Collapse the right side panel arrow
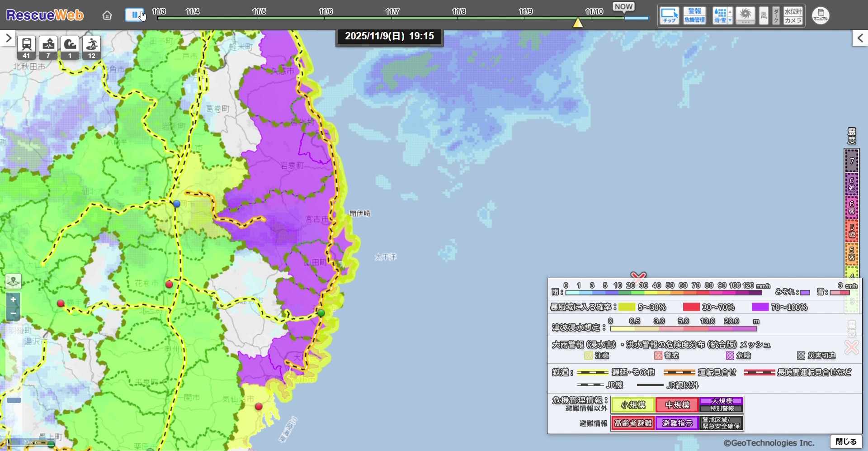 click(x=860, y=38)
